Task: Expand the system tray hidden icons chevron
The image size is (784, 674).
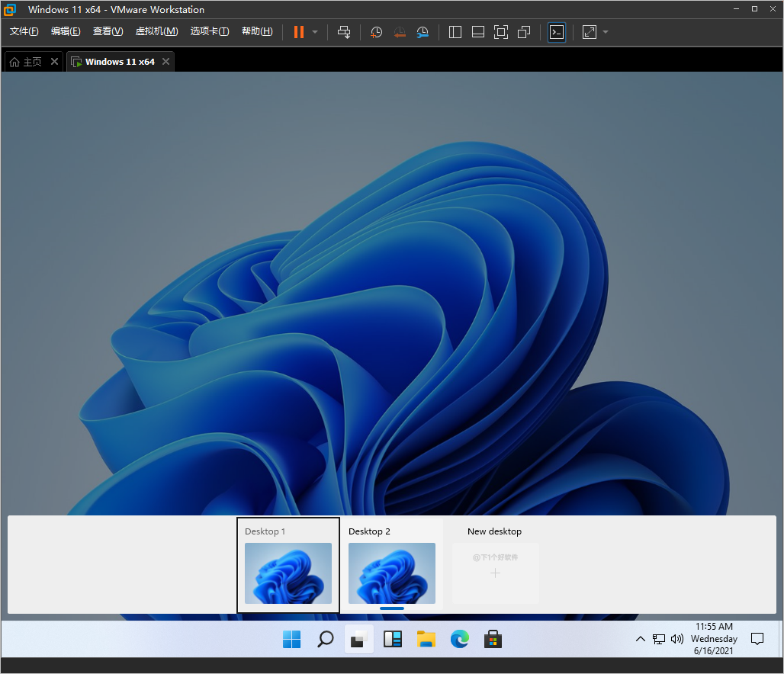Action: (640, 639)
